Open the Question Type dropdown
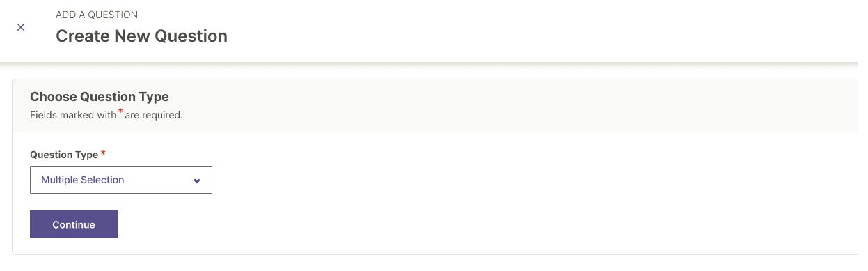Image resolution: width=868 pixels, height=271 pixels. [121, 180]
